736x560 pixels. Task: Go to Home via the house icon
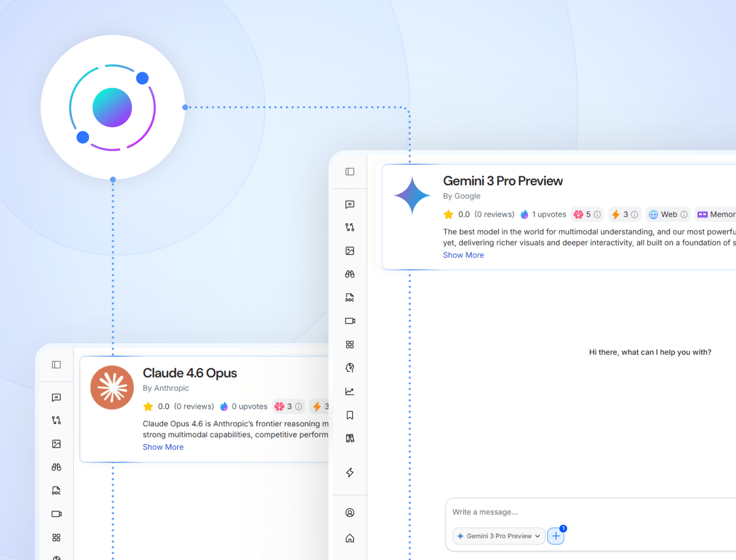coord(350,538)
